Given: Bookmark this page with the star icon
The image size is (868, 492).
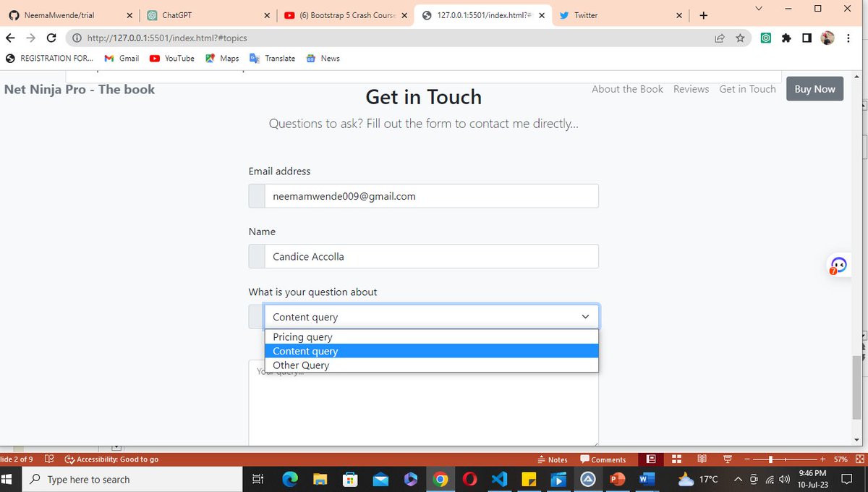Looking at the screenshot, I should click(x=740, y=38).
